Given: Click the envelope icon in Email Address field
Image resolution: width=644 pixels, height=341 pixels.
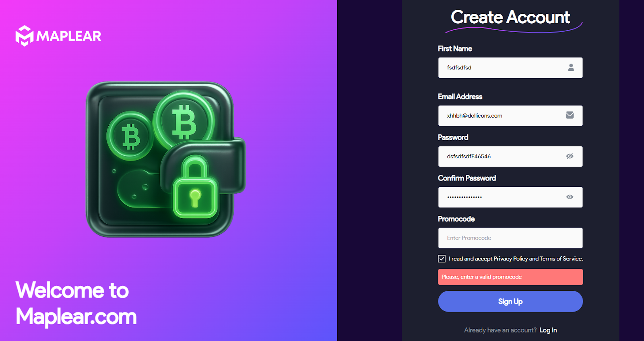Looking at the screenshot, I should point(570,115).
